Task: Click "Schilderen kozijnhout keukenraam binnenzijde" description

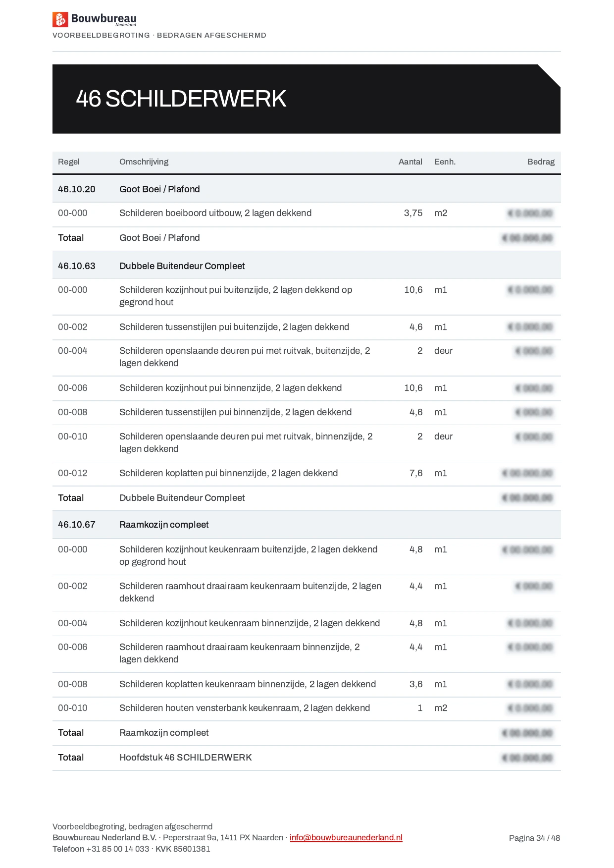Action: pyautogui.click(x=250, y=623)
